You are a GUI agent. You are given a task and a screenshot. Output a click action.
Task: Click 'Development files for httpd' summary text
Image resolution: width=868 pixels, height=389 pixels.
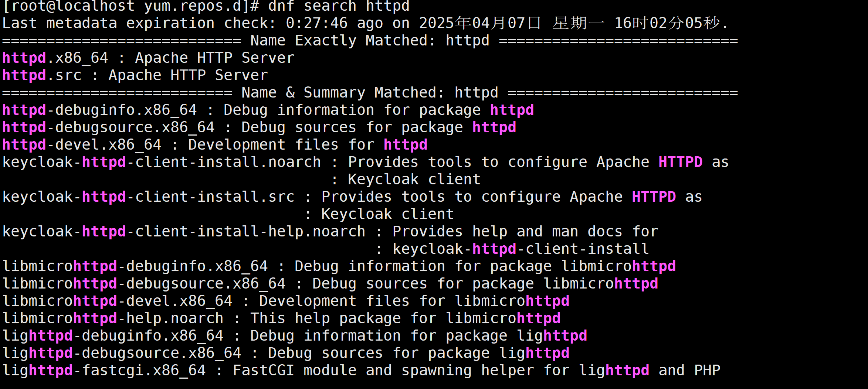[x=308, y=145]
